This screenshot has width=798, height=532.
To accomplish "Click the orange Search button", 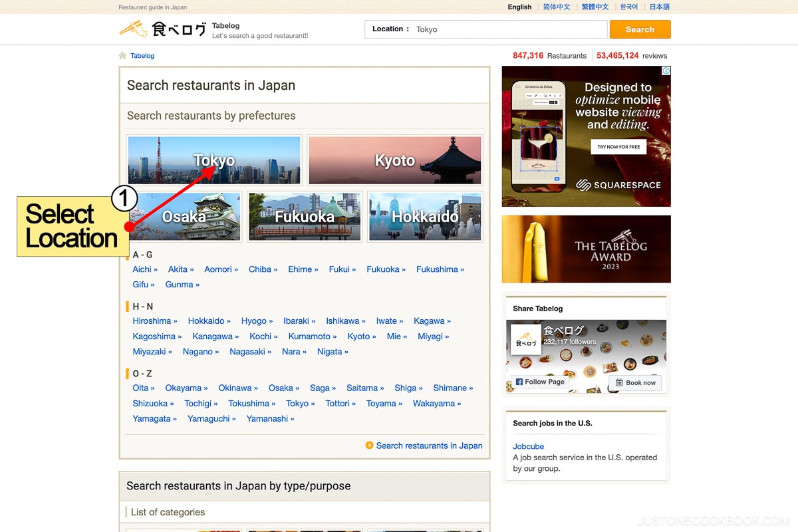I will click(640, 29).
